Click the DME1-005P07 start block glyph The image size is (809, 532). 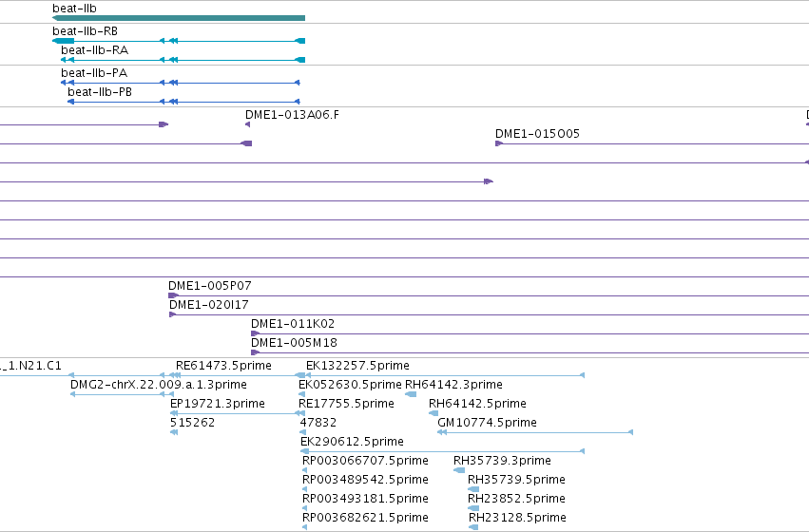[173, 295]
